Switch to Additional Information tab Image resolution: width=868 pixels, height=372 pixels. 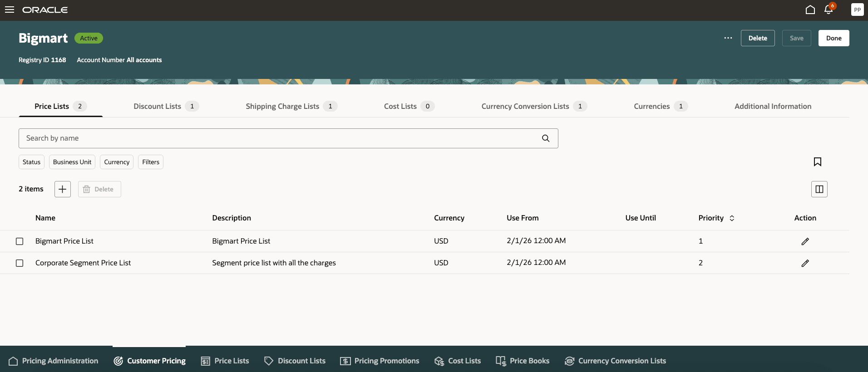pos(773,106)
